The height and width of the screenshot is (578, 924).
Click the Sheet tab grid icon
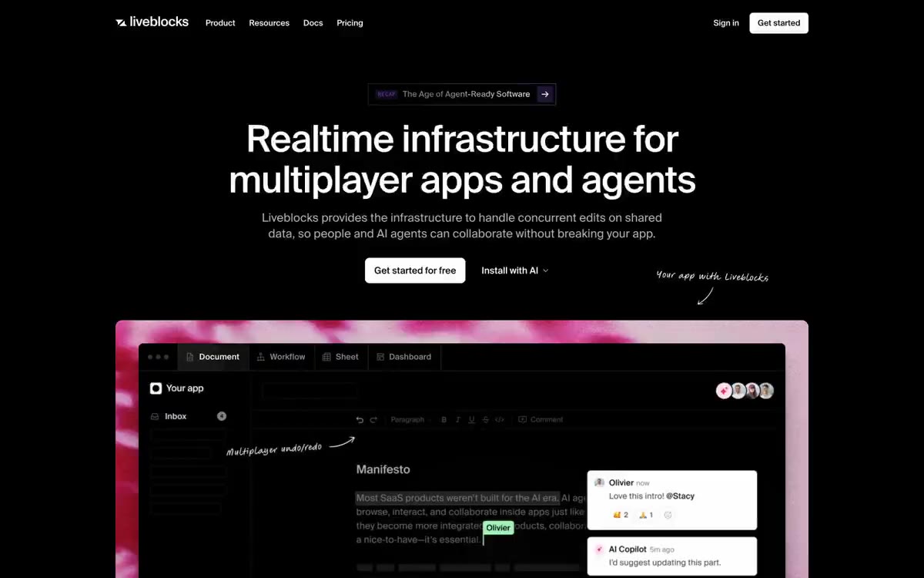tap(326, 357)
